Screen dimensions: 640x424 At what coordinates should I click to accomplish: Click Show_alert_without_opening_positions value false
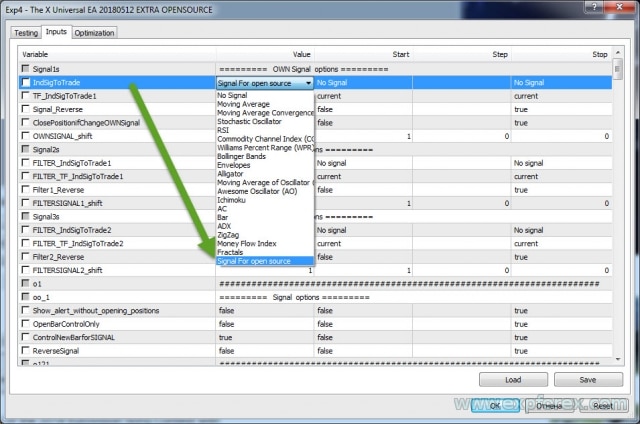[226, 311]
